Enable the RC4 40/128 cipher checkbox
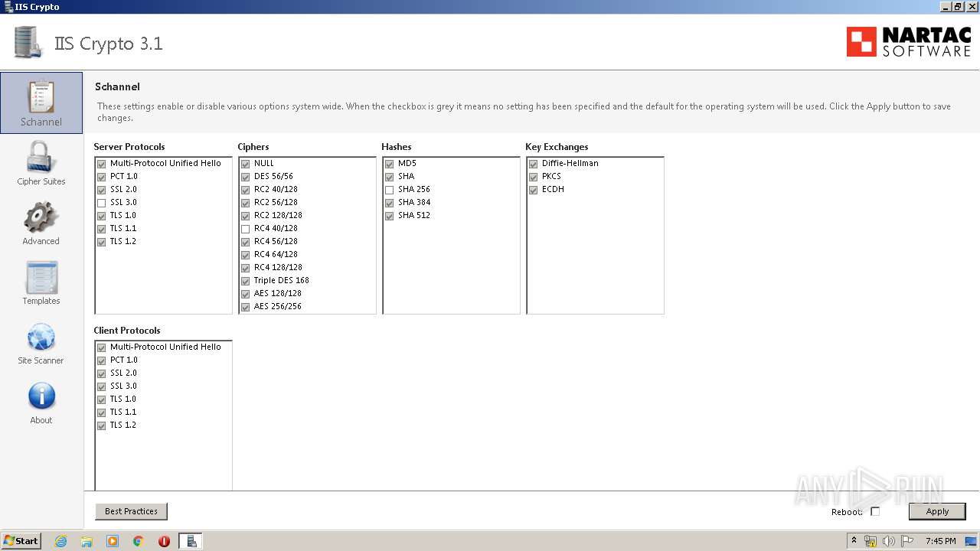The height and width of the screenshot is (551, 980). point(245,229)
